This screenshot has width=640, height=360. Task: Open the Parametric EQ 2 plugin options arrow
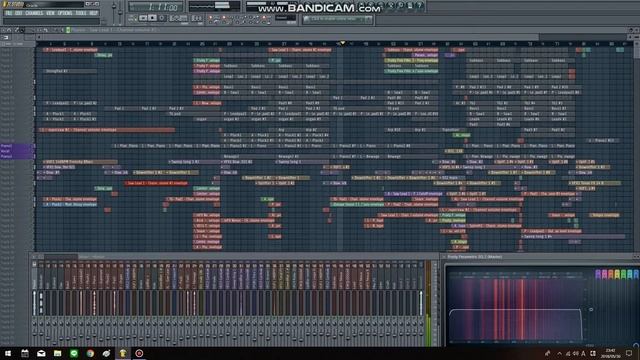[444, 257]
